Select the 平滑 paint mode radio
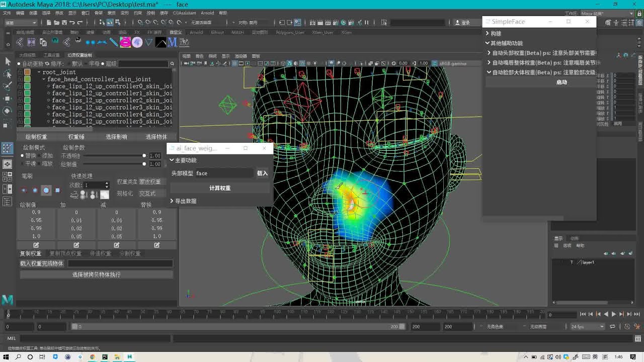 pos(23,164)
